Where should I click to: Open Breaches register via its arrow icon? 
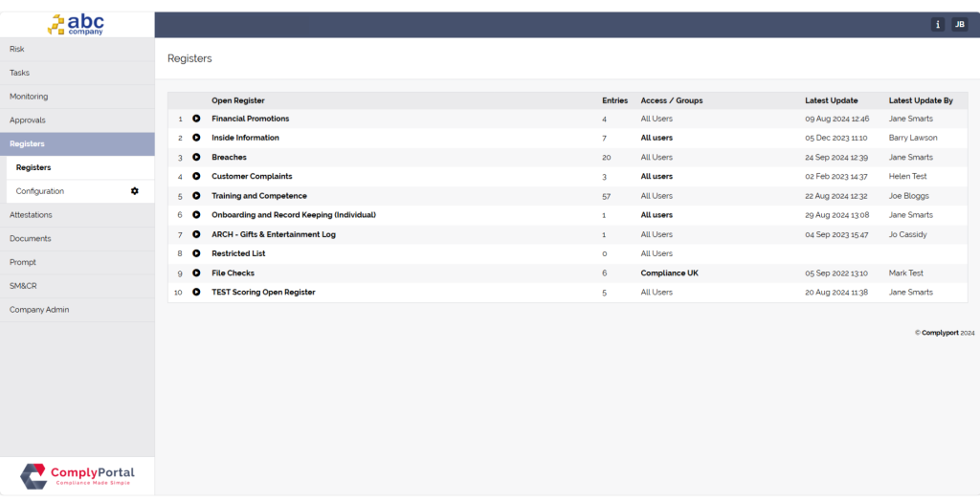tap(196, 158)
